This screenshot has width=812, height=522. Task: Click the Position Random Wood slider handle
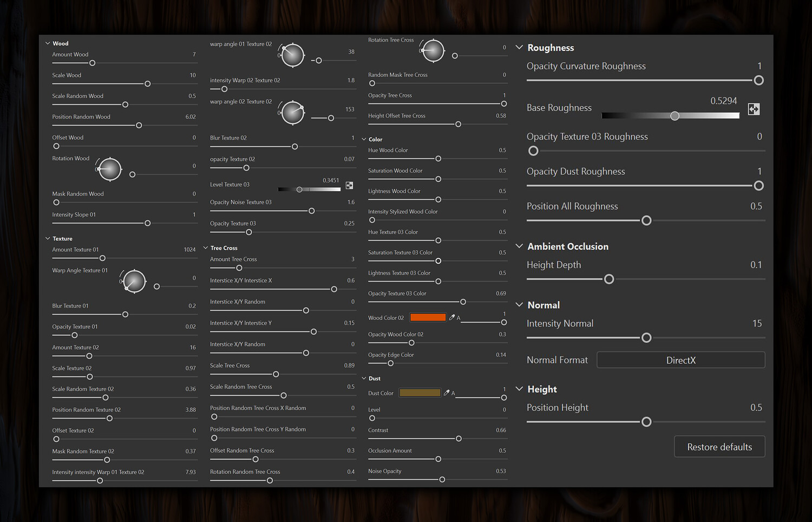click(x=139, y=126)
